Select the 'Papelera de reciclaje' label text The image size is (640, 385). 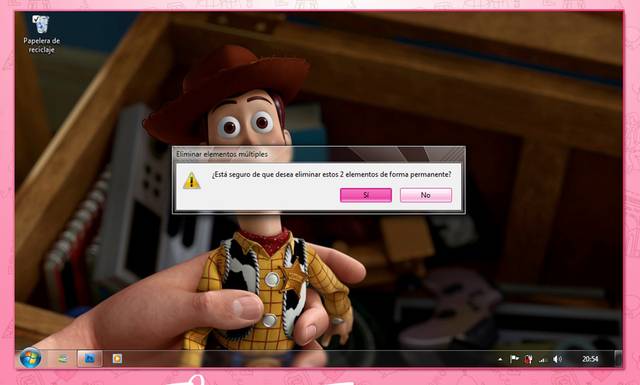tap(42, 45)
